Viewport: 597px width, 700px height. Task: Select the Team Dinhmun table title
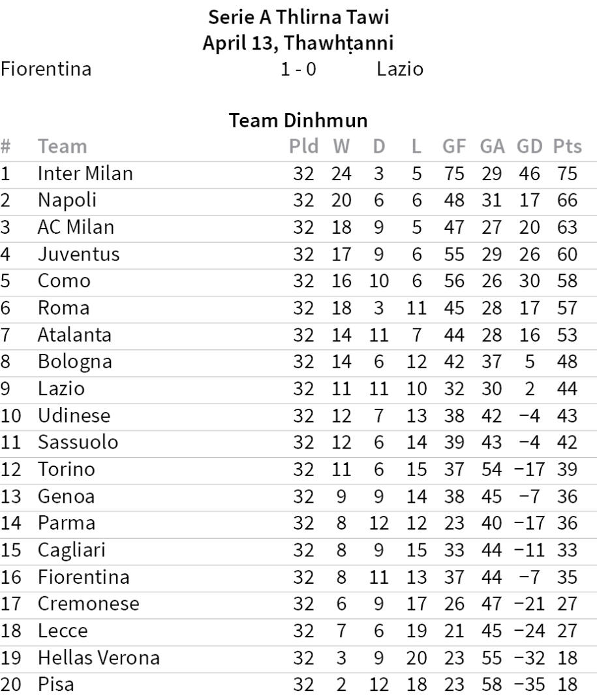[x=298, y=120]
